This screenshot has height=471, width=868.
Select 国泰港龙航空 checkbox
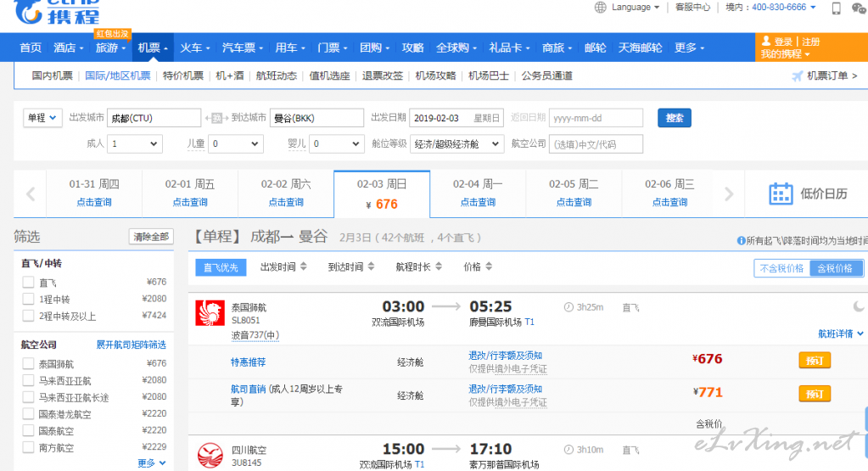(x=28, y=413)
